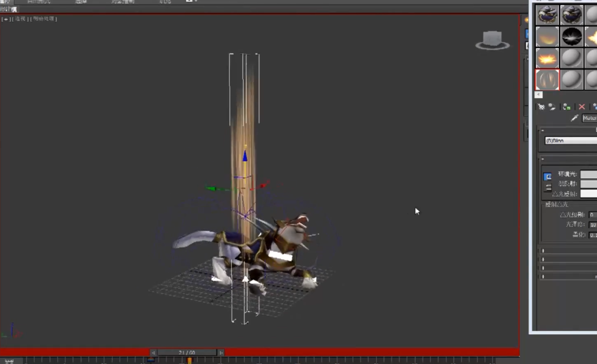Screen dimensions: 597x364
Task: Select the red-outlined streak material slot
Action: coord(547,80)
